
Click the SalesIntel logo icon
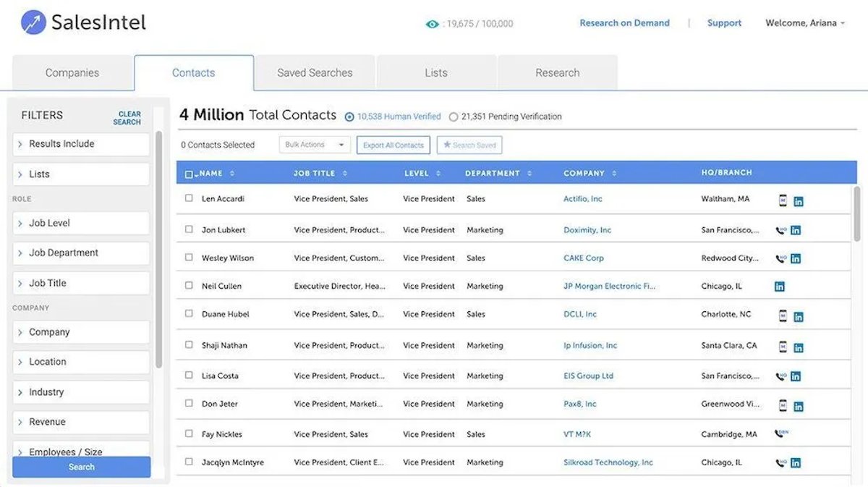[33, 22]
